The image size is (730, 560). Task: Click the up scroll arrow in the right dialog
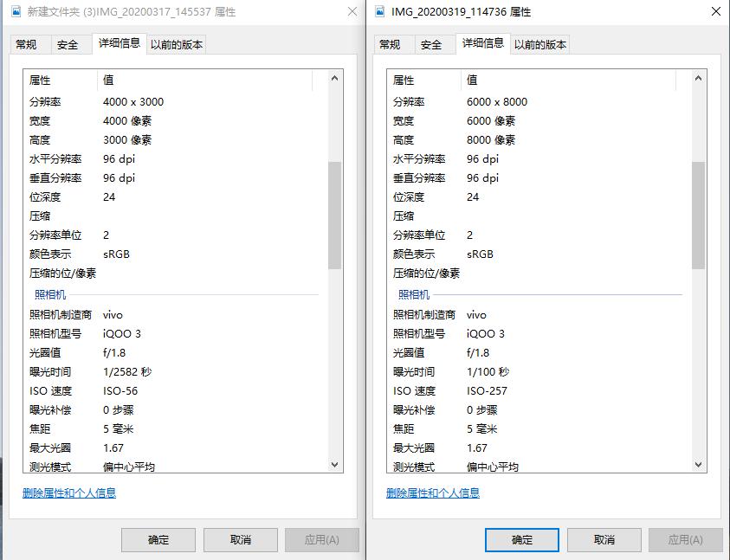click(698, 77)
